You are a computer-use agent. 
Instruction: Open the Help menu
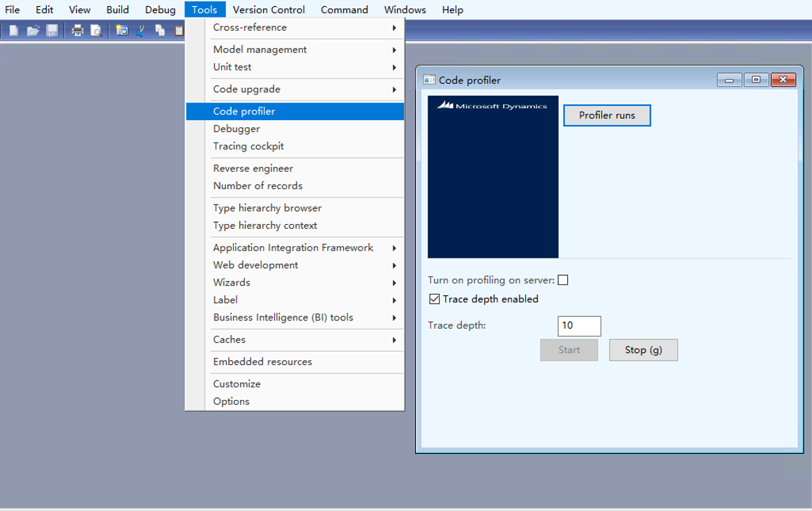tap(453, 9)
